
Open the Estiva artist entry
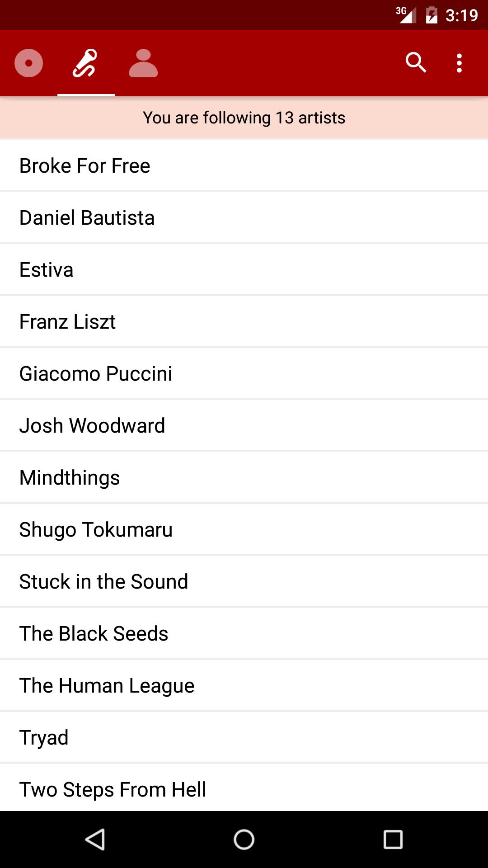pos(244,269)
